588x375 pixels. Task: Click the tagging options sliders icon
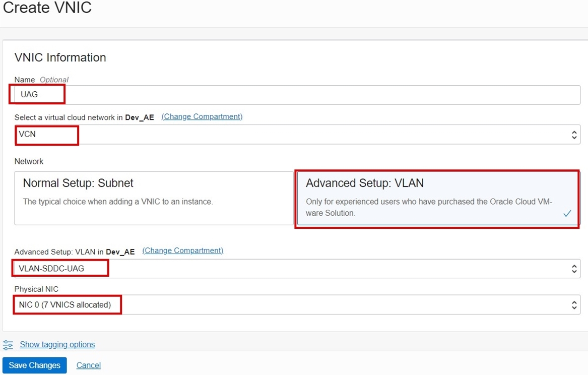click(8, 344)
